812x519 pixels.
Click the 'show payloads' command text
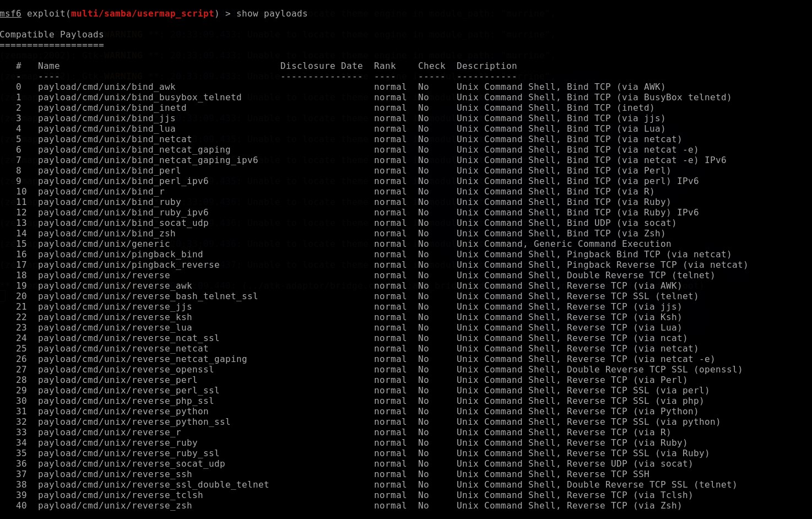click(272, 14)
